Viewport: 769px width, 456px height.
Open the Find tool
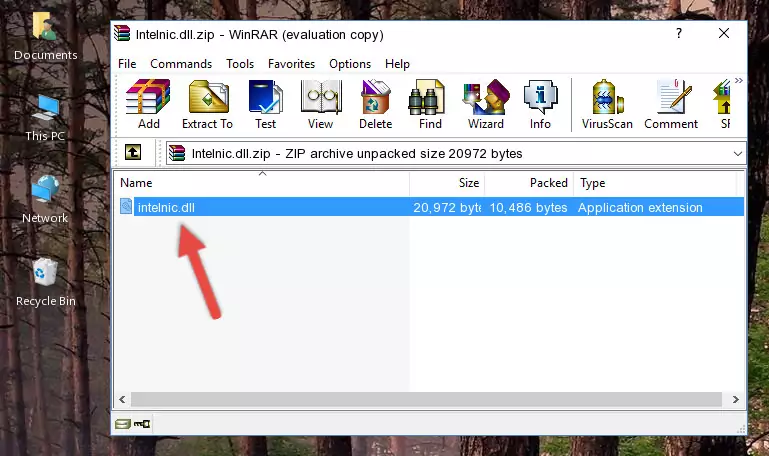tap(430, 104)
